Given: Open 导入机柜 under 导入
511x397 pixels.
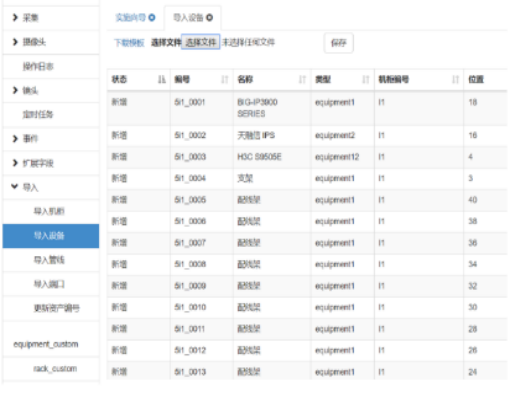Looking at the screenshot, I should 49,211.
